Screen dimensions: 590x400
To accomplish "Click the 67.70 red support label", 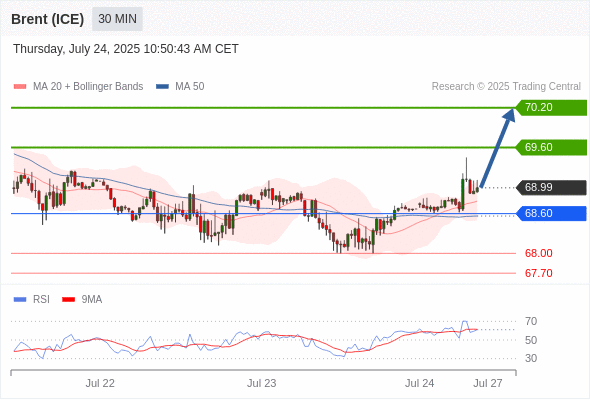I will [x=538, y=273].
